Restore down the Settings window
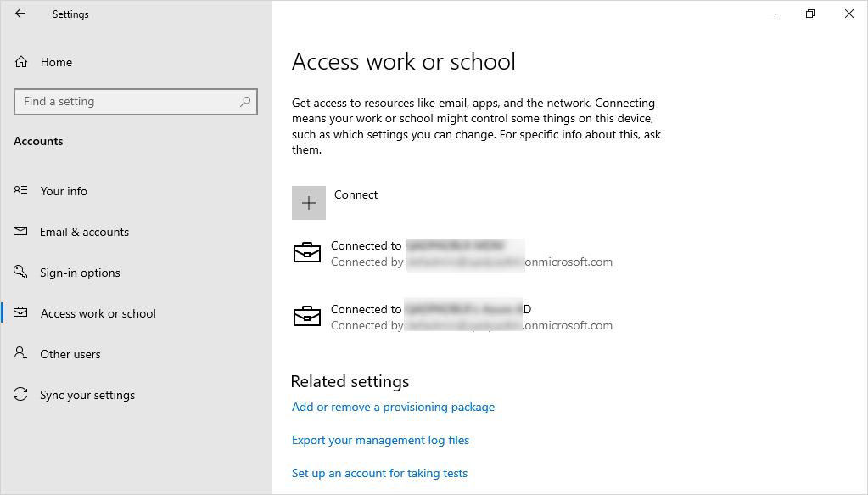 (x=810, y=14)
